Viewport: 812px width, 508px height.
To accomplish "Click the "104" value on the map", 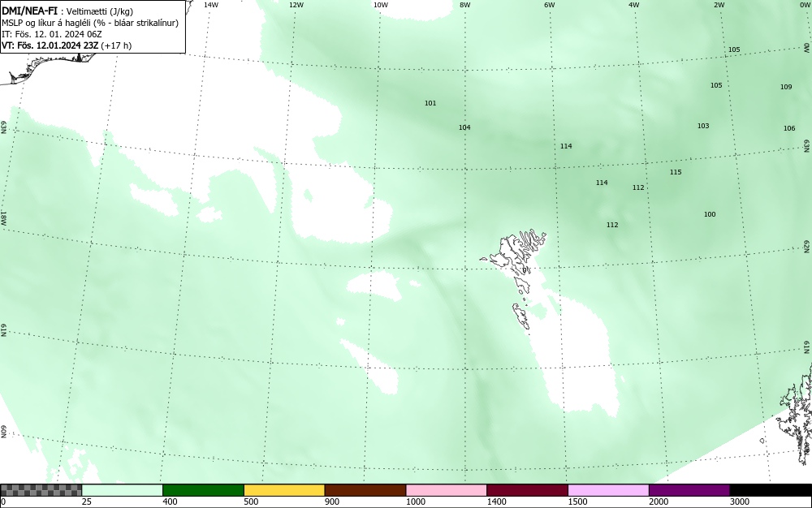I will point(464,127).
